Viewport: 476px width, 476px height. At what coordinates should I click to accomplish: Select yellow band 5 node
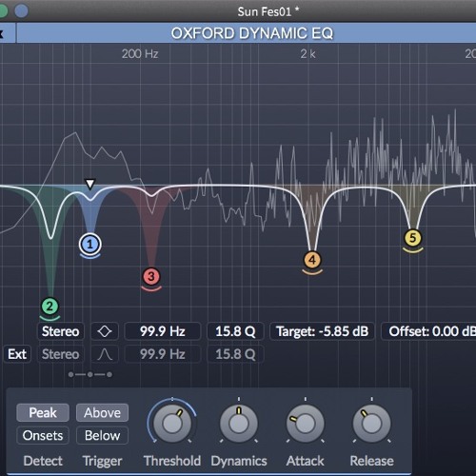point(412,238)
